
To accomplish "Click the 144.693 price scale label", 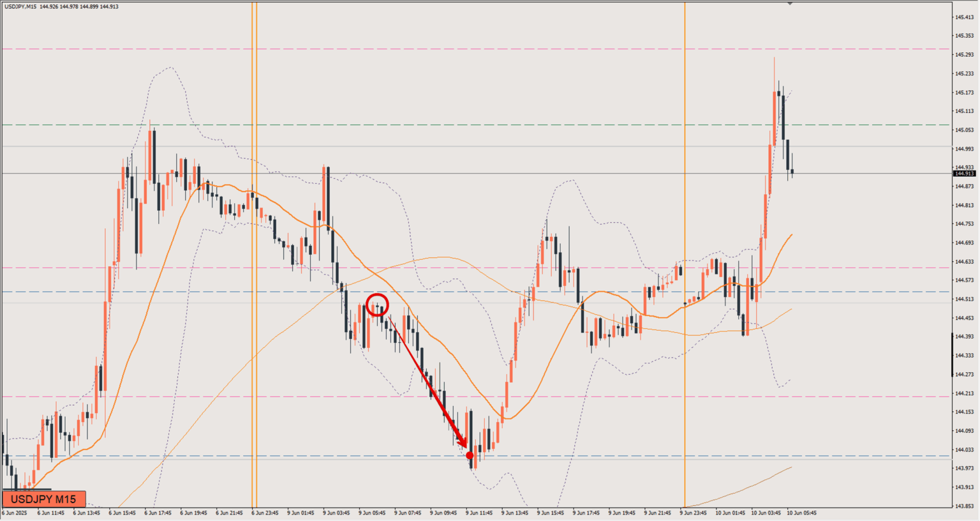I will [964, 243].
